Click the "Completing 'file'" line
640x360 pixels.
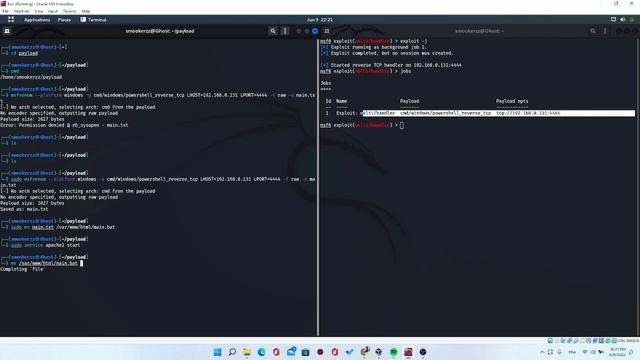pyautogui.click(x=22, y=269)
